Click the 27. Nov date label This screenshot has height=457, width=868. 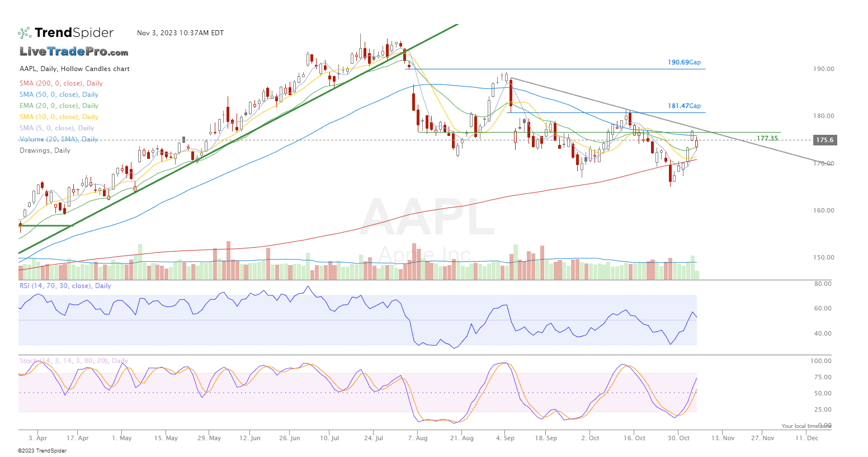[x=762, y=438]
